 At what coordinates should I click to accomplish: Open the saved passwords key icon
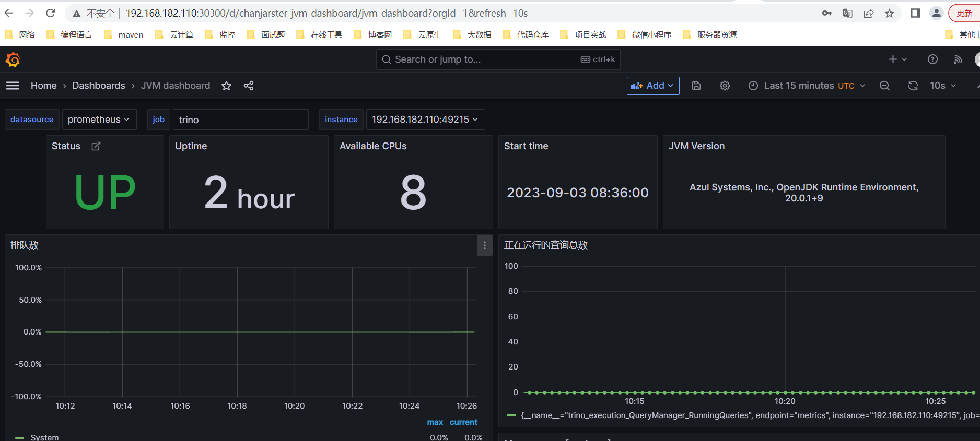click(x=826, y=14)
